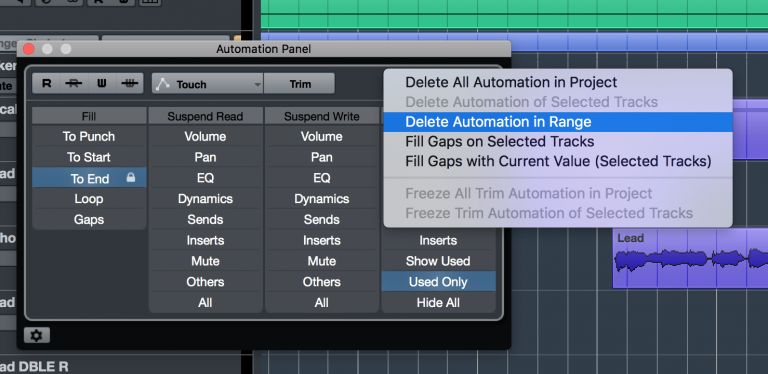The height and width of the screenshot is (374, 768).
Task: Suspend Read for Mute
Action: (x=205, y=261)
